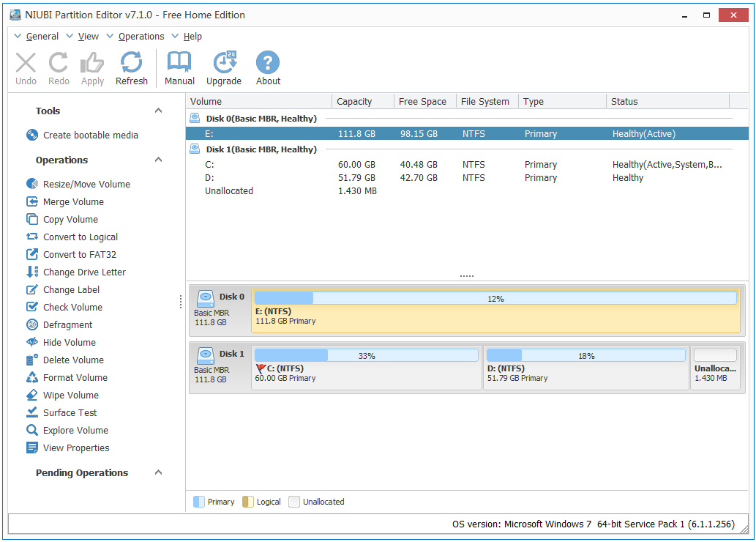756x542 pixels.
Task: Select the Check Volume icon
Action: coord(32,307)
